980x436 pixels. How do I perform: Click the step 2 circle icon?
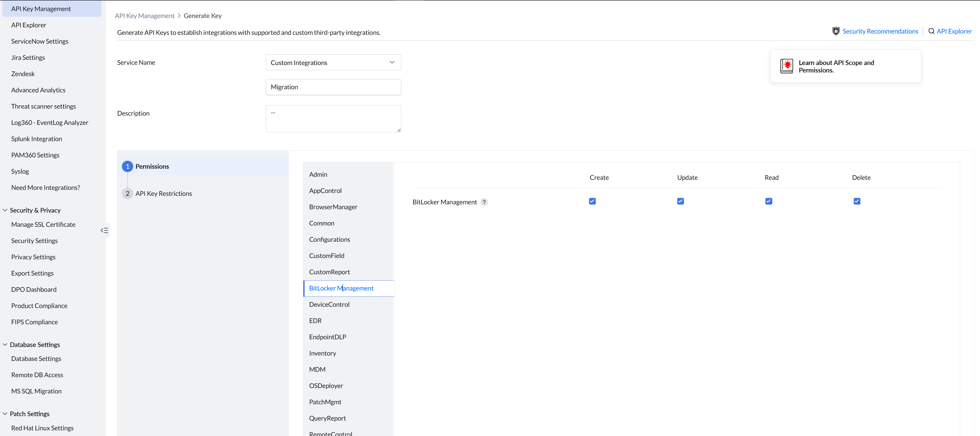coord(128,193)
